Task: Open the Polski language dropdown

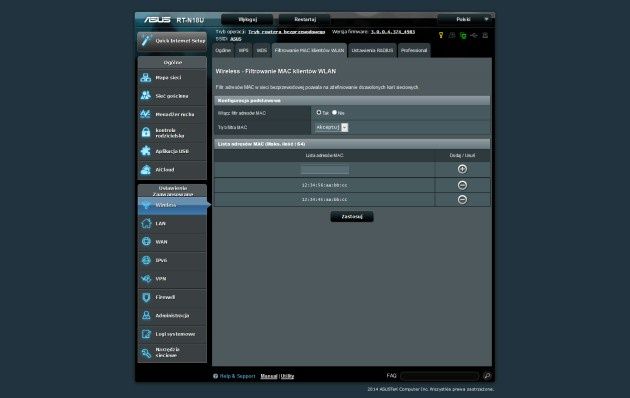Action: (x=465, y=19)
